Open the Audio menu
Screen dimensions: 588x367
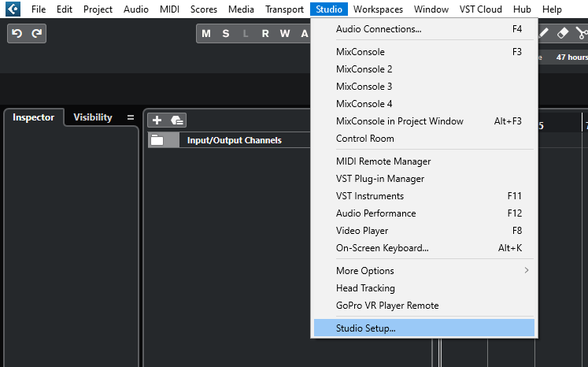[136, 9]
